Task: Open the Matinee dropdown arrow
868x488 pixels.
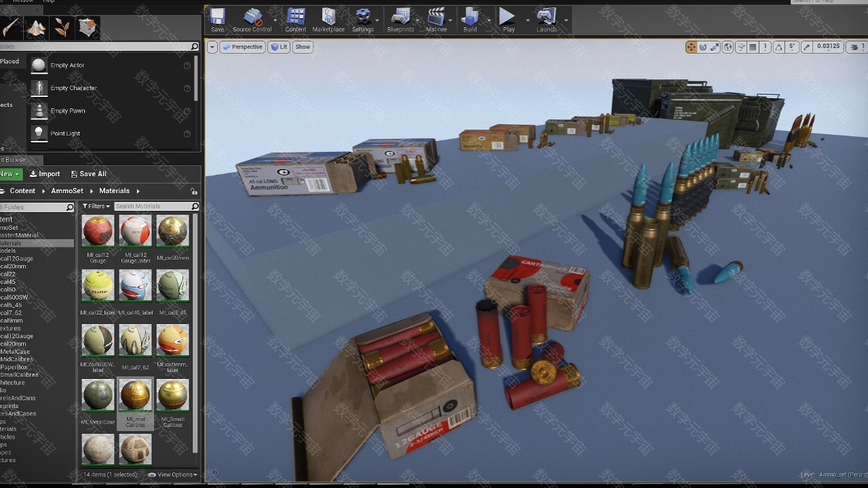Action: (x=451, y=20)
